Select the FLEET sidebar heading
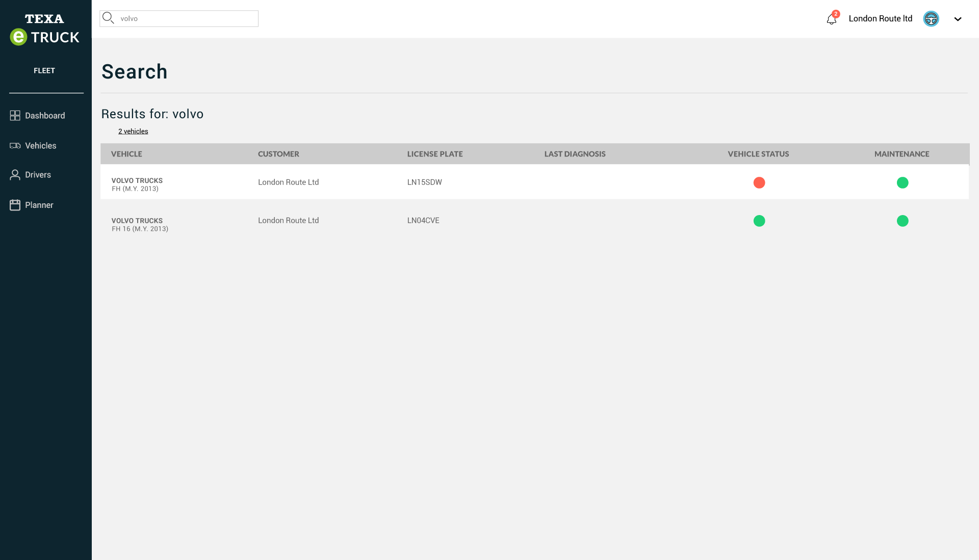This screenshot has width=979, height=560. (x=44, y=71)
